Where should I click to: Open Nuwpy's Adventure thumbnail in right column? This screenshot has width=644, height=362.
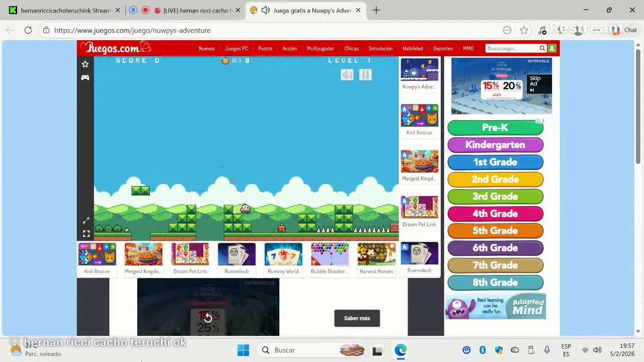[420, 69]
